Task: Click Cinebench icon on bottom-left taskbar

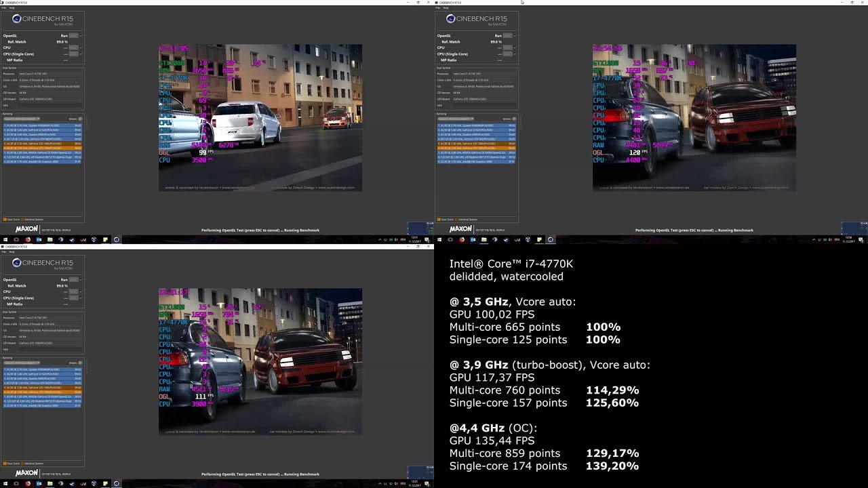Action: point(117,483)
